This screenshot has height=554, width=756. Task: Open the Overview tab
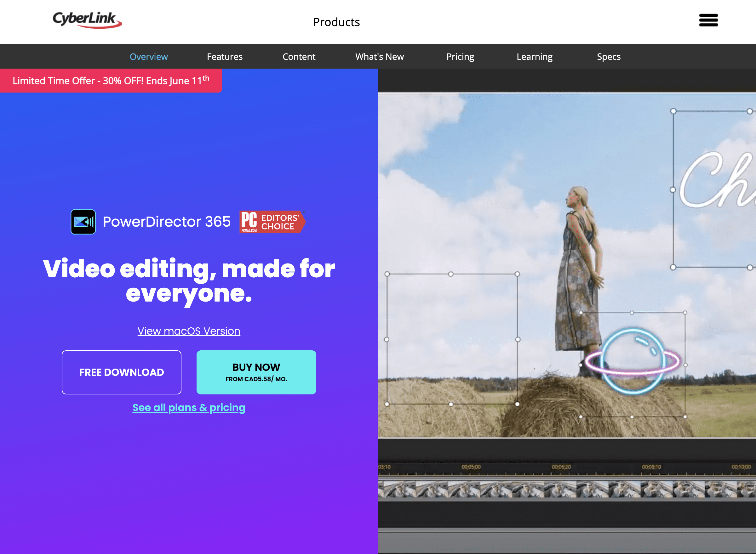click(149, 57)
